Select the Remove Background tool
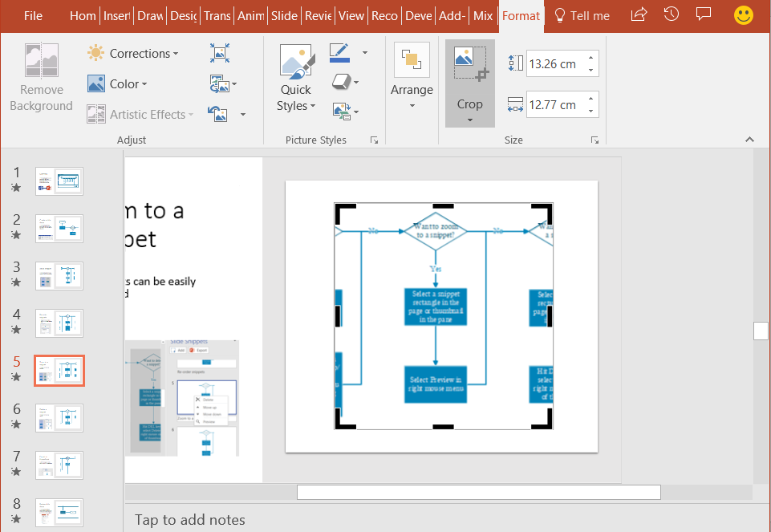Screen dimensions: 771x532 [x=40, y=77]
